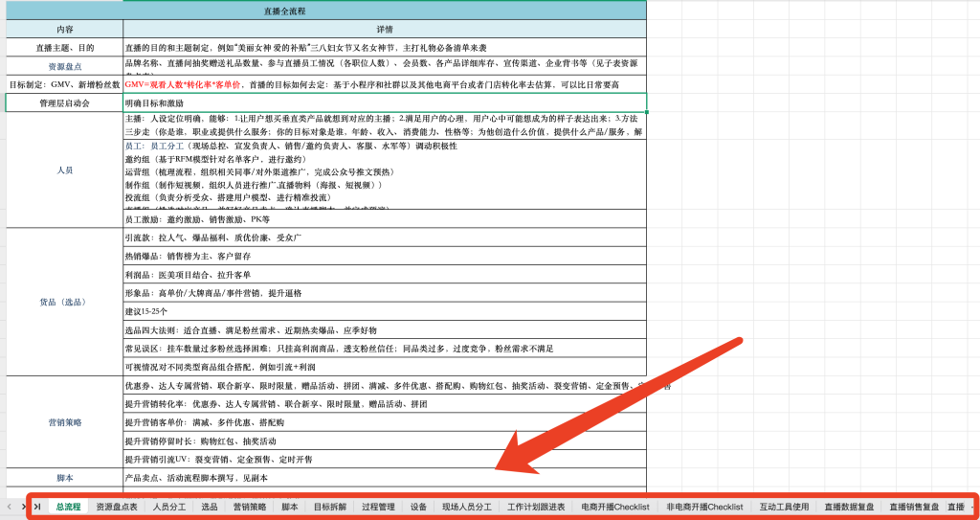Select the 管理层启动会 cell
This screenshot has width=980, height=520.
coord(64,102)
